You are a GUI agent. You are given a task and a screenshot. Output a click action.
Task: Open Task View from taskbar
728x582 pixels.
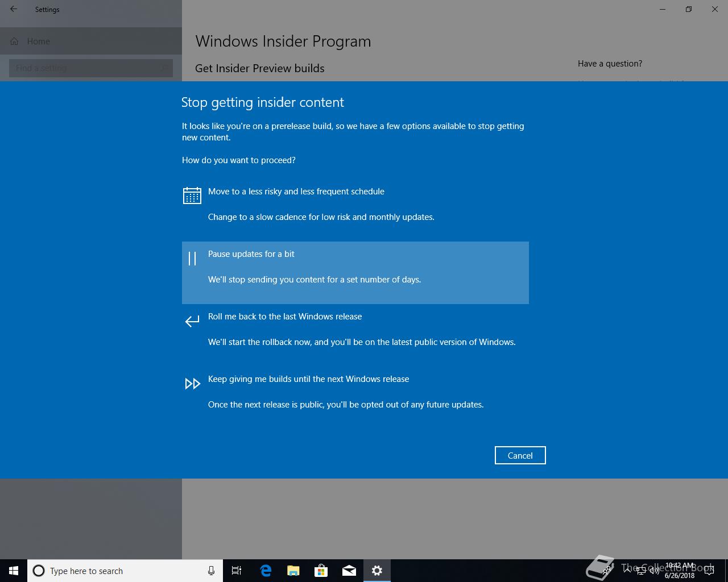pyautogui.click(x=237, y=571)
